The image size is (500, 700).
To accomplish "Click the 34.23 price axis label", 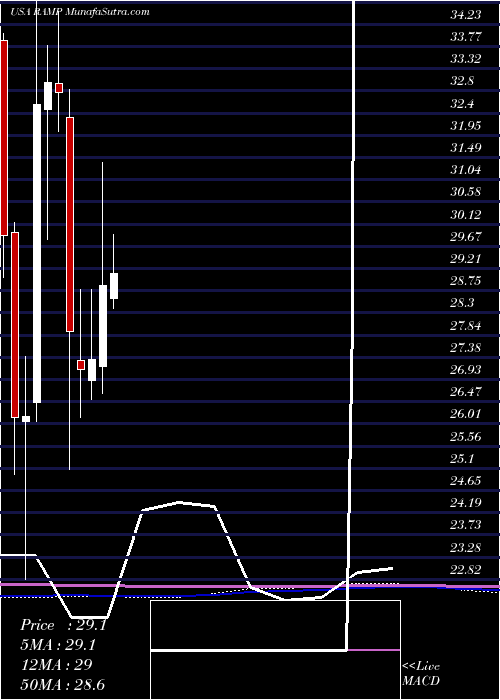I will (x=466, y=15).
